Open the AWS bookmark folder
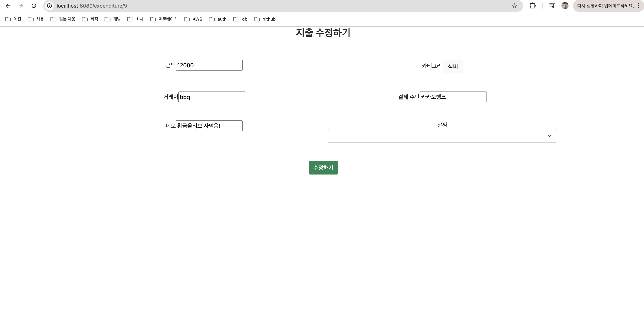The image size is (644, 327). click(193, 19)
